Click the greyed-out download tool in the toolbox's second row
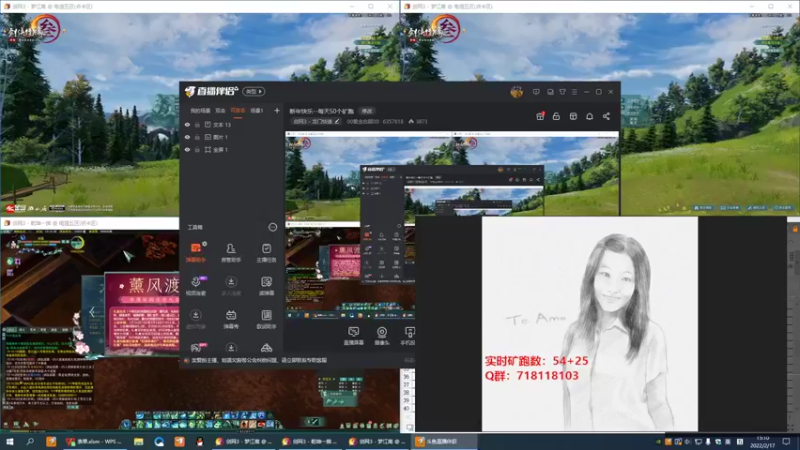 tap(231, 286)
